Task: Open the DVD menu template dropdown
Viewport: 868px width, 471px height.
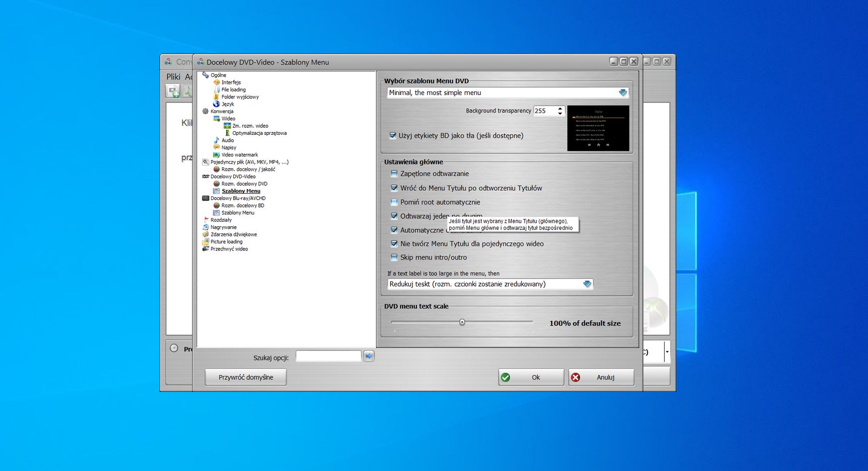Action: point(623,93)
